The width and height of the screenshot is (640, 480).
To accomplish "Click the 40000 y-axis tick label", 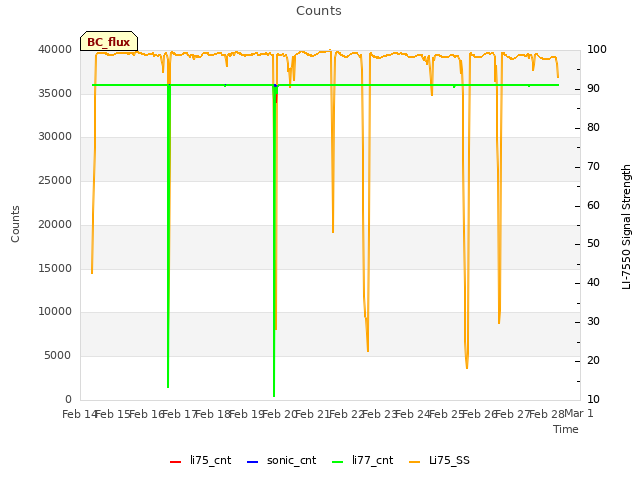I will 55,49.
